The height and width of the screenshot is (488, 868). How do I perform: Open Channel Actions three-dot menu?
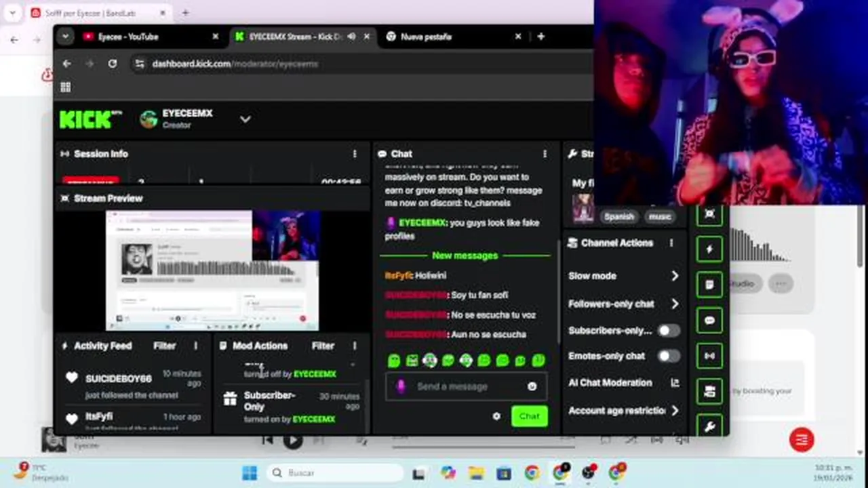coord(671,243)
